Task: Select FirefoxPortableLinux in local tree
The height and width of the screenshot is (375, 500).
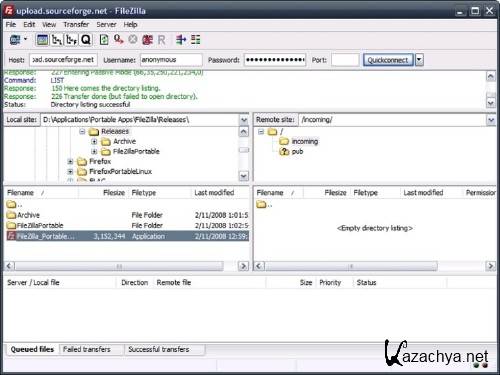Action: (120, 172)
